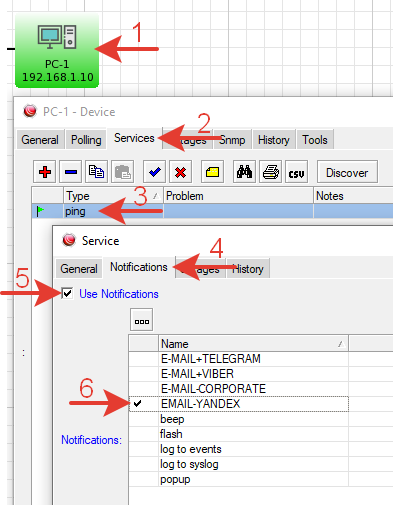Toggle the Use Notifications checkbox
Image resolution: width=393 pixels, height=505 pixels.
(67, 293)
